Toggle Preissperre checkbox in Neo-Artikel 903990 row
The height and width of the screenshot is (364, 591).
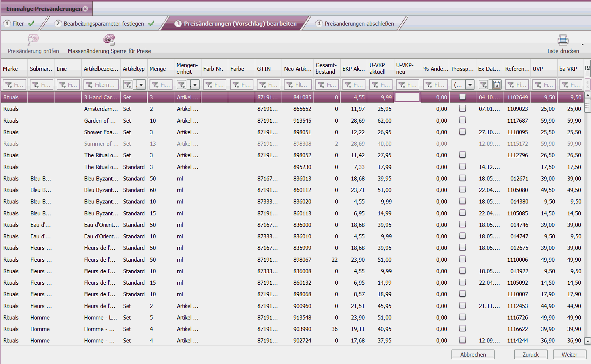tap(462, 328)
